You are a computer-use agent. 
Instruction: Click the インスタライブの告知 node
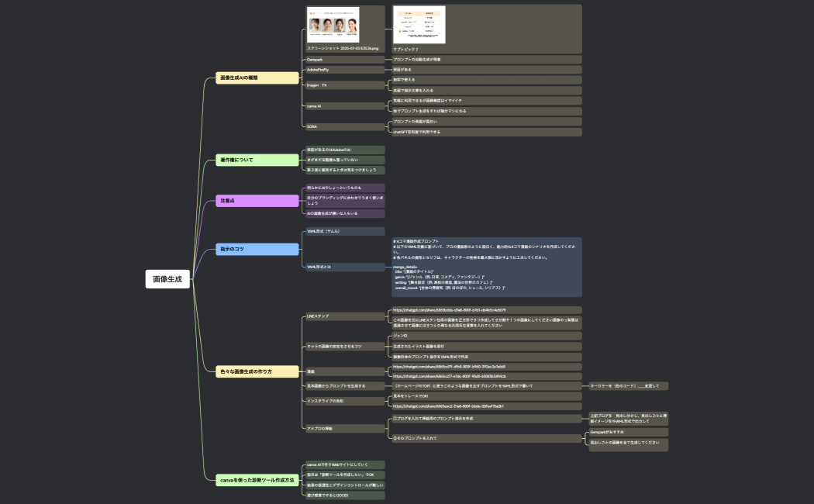[343, 401]
